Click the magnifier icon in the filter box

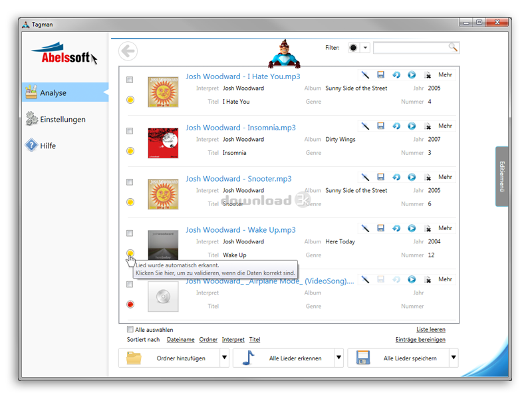[453, 47]
